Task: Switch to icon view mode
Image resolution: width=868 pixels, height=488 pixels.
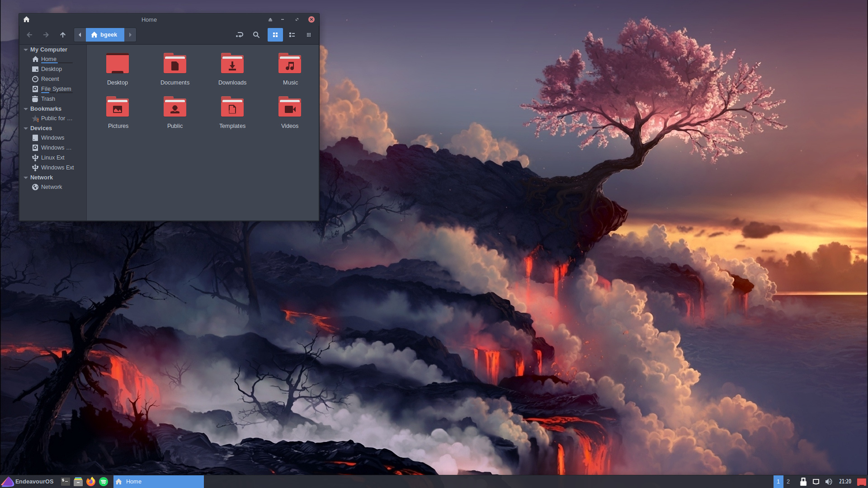Action: (275, 35)
